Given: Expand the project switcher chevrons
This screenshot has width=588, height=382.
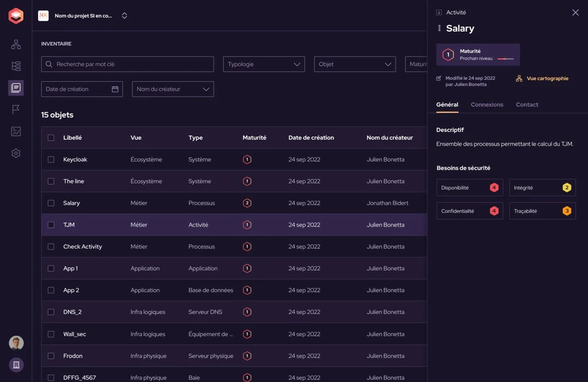Looking at the screenshot, I should [x=124, y=15].
